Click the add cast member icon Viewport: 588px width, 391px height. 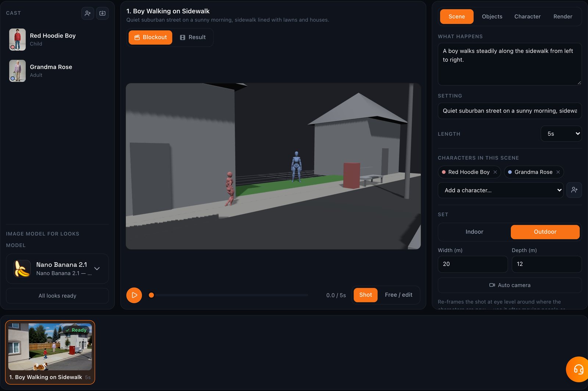pos(87,13)
